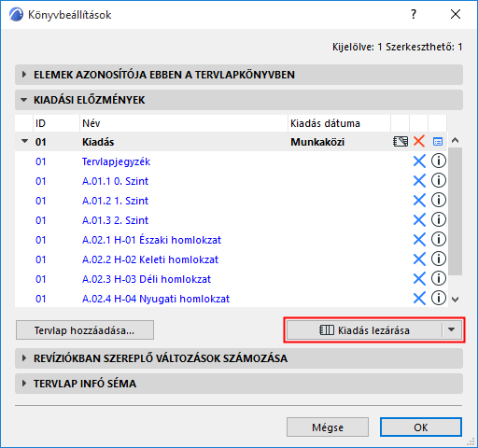Select the Tervlapjegyzék row
Viewport: 478px width, 448px height.
coord(231,161)
